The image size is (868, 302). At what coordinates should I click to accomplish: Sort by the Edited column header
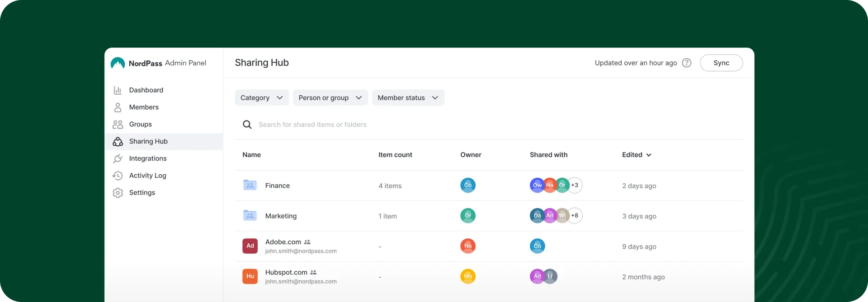click(x=636, y=155)
